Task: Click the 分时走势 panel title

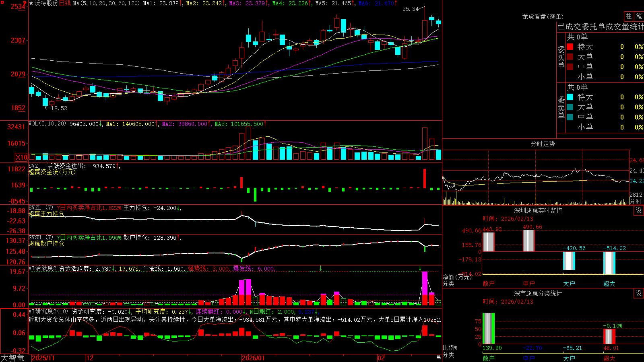Action: pos(543,144)
